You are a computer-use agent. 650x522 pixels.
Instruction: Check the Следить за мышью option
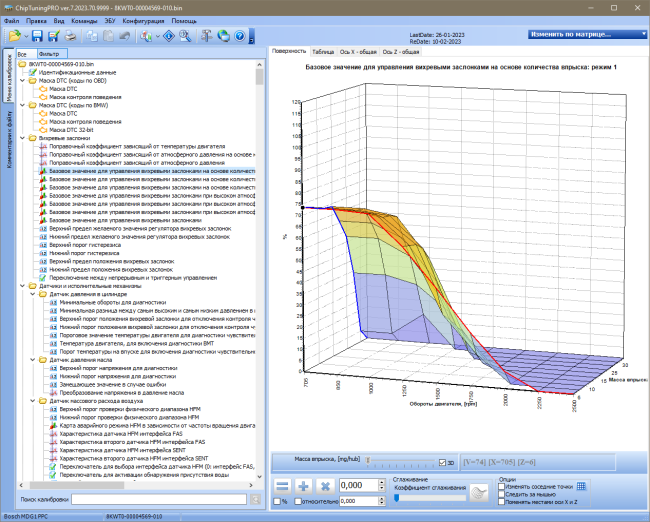pyautogui.click(x=501, y=494)
